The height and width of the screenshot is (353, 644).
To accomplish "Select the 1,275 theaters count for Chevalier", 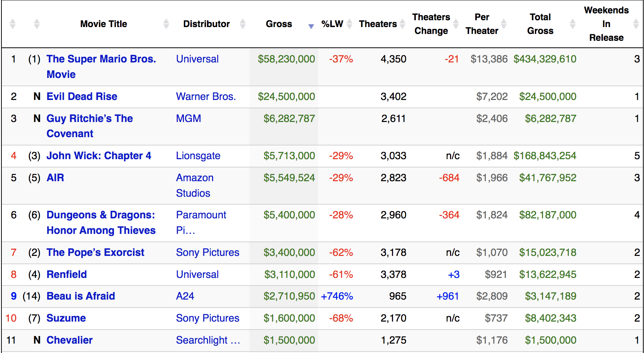I will point(393,340).
